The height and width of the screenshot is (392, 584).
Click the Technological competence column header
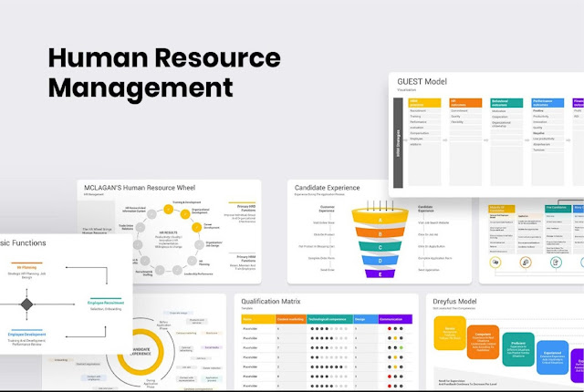[330, 319]
